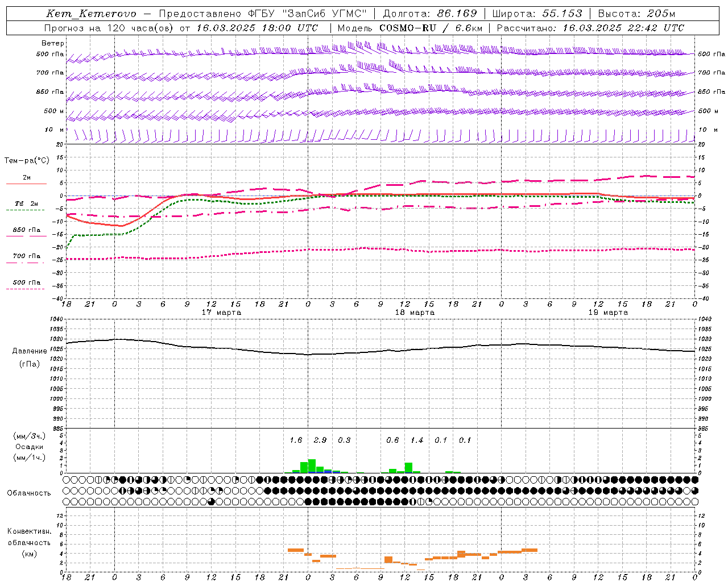The height and width of the screenshot is (582, 728).
Task: Click the Ветер wind panel label
Action: 53,43
